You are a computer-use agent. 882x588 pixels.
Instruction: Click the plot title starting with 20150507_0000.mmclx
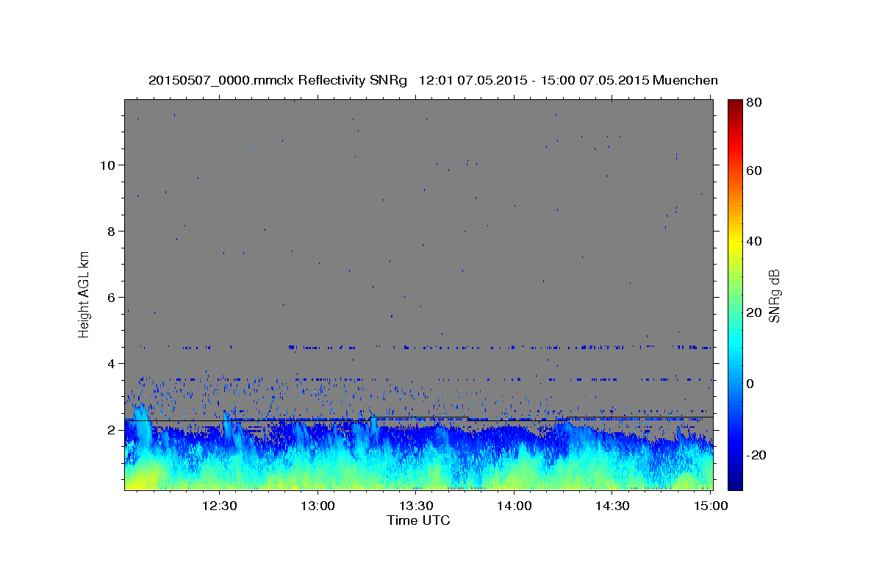pyautogui.click(x=433, y=80)
